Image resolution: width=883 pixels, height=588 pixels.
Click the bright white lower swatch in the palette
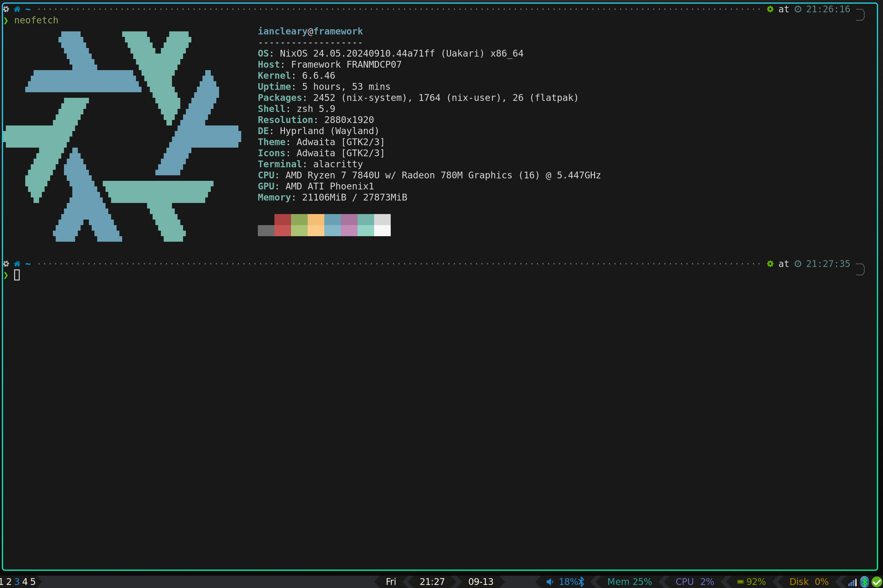[382, 231]
